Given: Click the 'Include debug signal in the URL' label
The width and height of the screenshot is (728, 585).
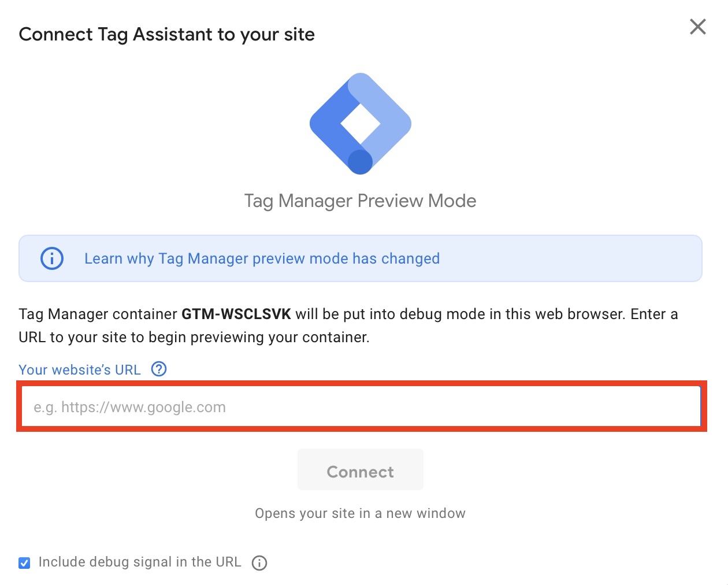Looking at the screenshot, I should point(139,562).
